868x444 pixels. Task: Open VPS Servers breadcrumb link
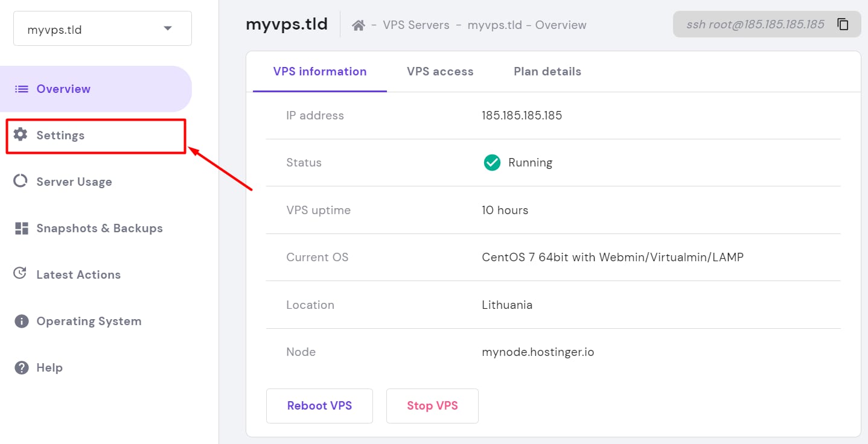point(416,25)
